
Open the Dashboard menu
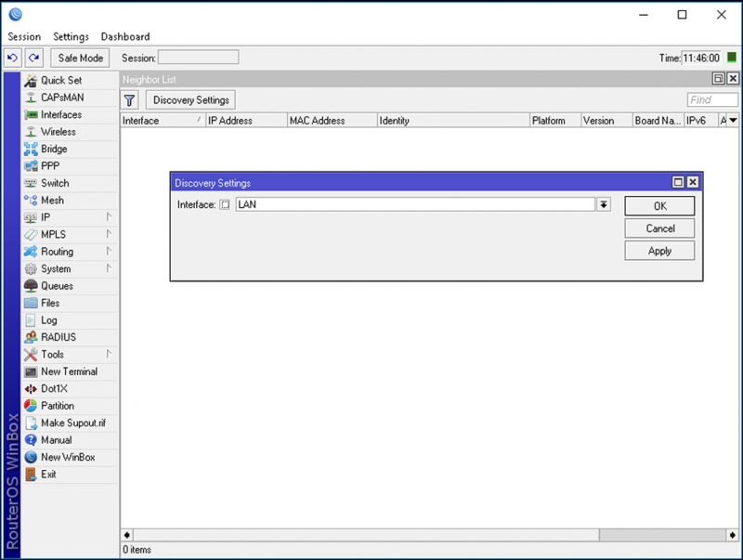tap(125, 37)
